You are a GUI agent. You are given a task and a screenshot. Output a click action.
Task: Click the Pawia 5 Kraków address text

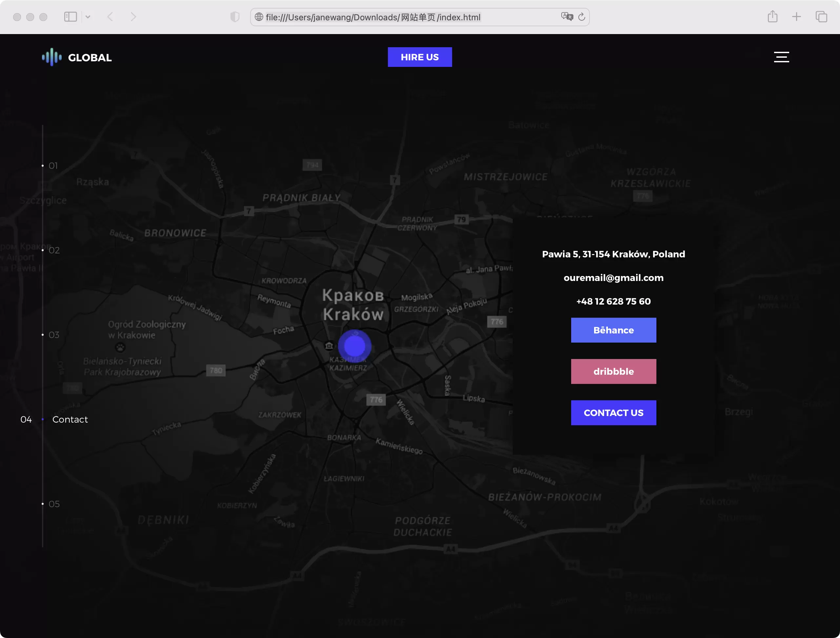(613, 254)
